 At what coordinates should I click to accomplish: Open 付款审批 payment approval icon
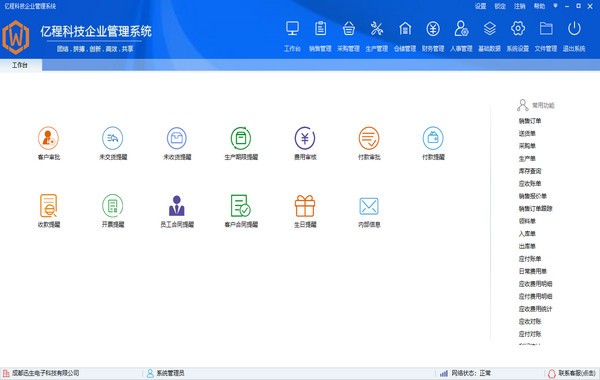click(x=369, y=138)
